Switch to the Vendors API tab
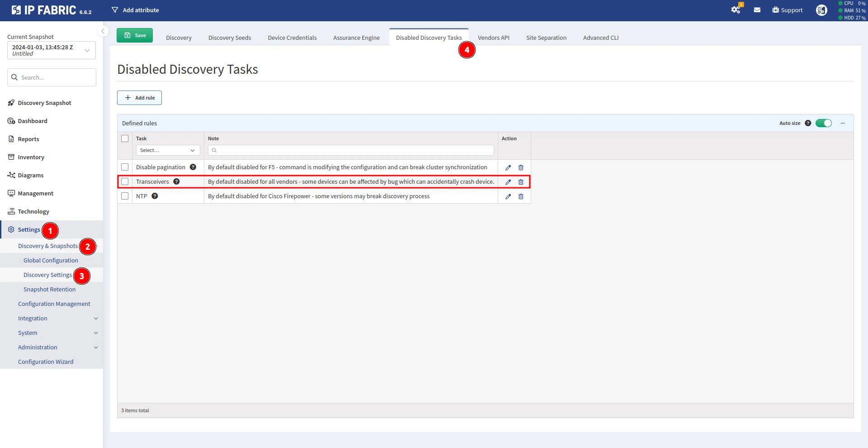 (493, 38)
